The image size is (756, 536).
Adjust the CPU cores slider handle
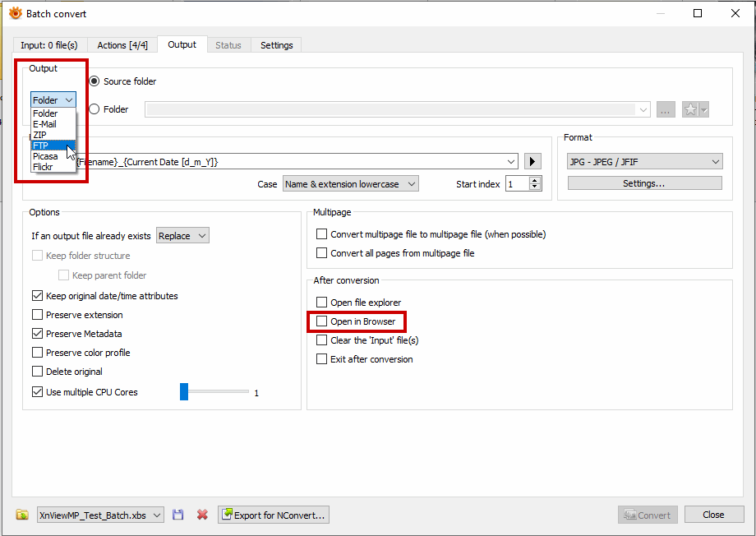184,392
